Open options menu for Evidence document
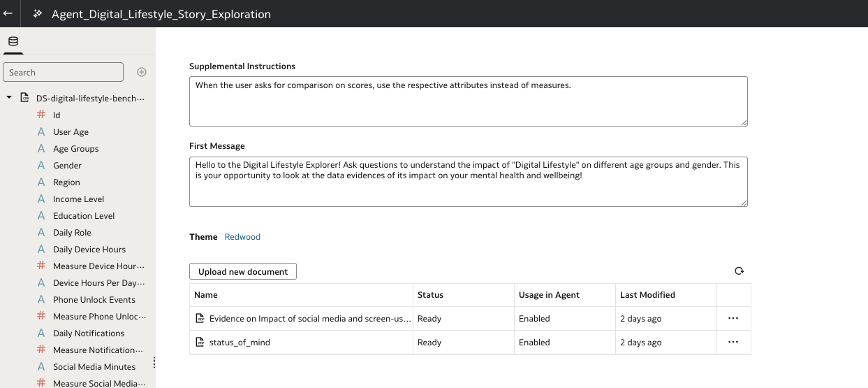Image resolution: width=868 pixels, height=388 pixels. pos(733,318)
